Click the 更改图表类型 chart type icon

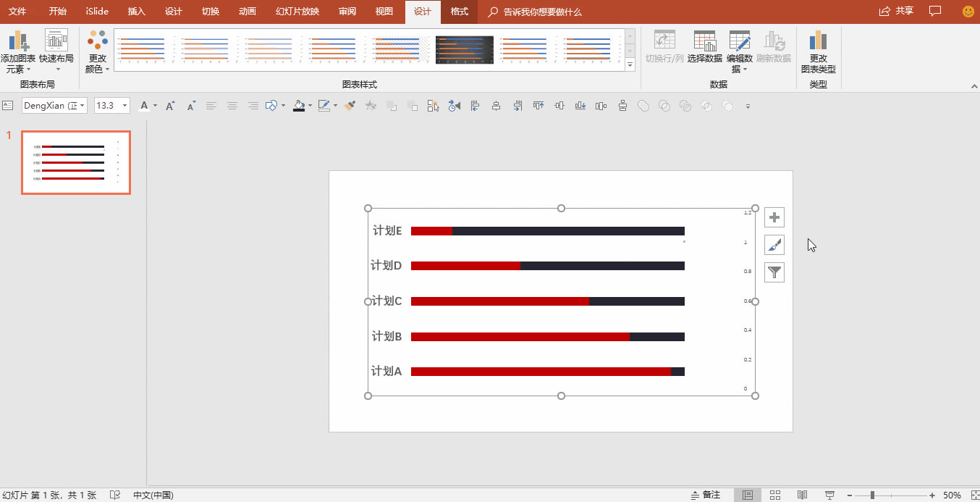click(818, 51)
